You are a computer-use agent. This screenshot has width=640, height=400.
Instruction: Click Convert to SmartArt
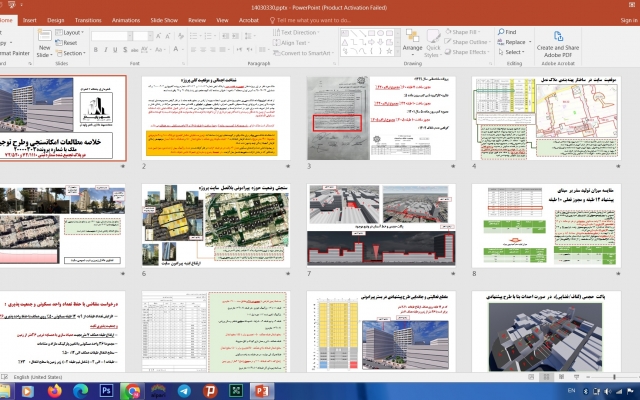click(x=303, y=53)
